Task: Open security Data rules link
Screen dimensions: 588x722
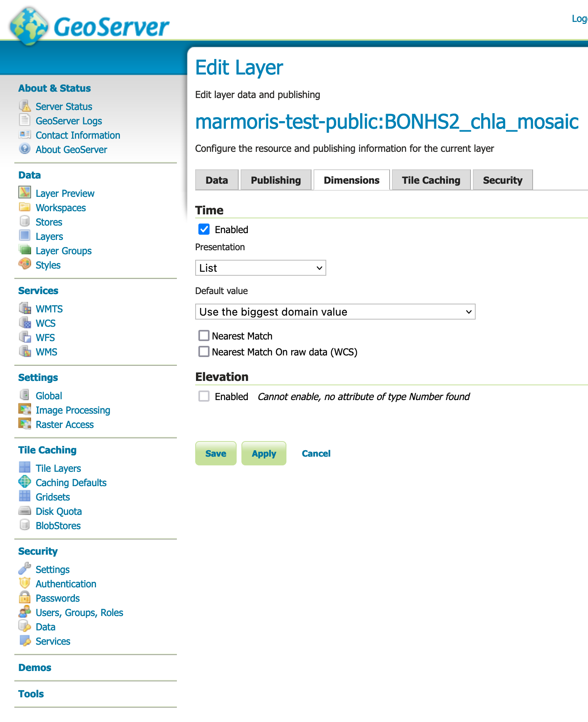Action: [x=45, y=627]
